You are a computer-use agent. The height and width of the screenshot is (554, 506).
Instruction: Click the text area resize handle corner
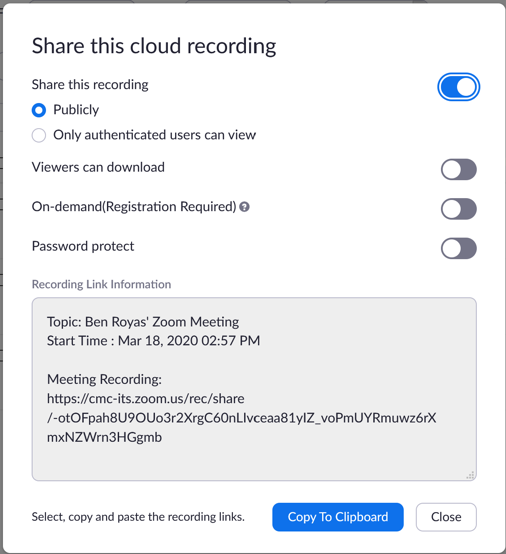click(x=470, y=475)
